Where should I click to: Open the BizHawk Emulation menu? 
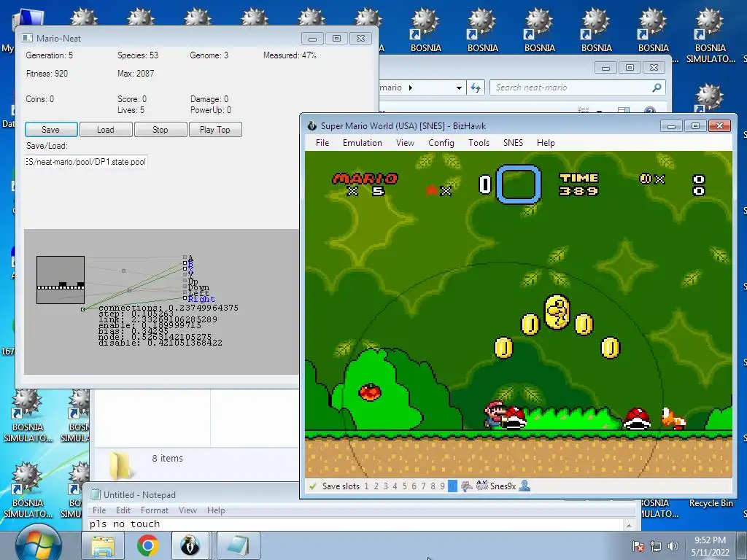pos(363,143)
